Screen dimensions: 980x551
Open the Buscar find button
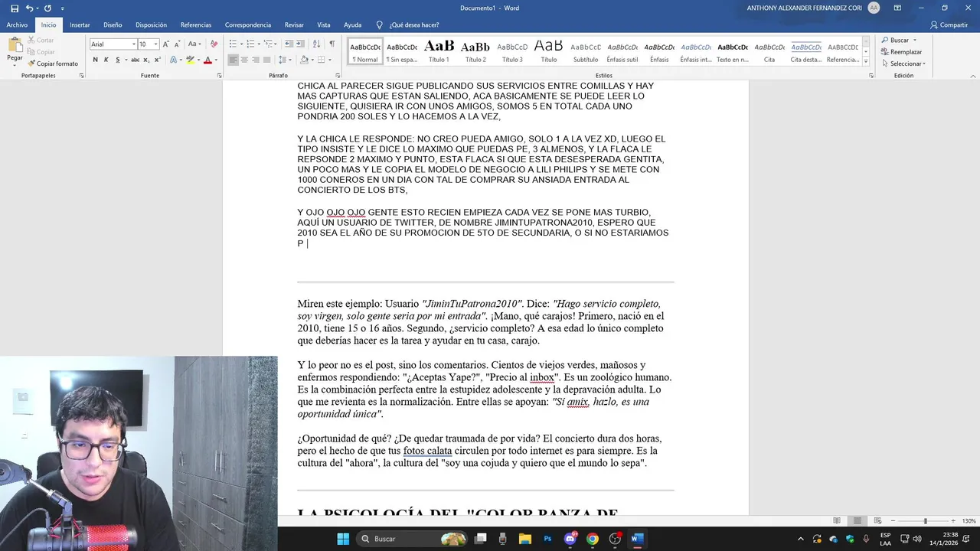895,41
